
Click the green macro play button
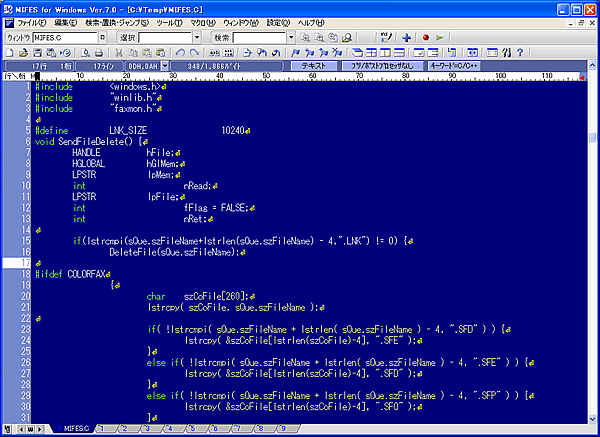[x=440, y=37]
